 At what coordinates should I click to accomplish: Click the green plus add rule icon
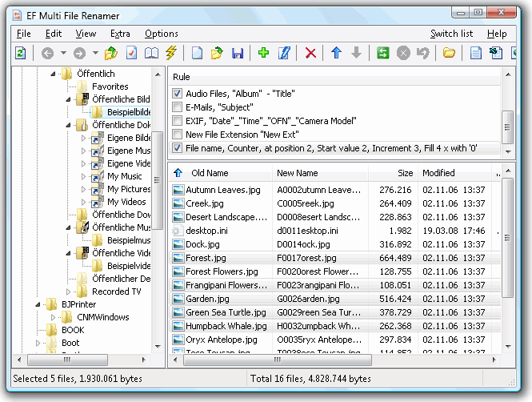pyautogui.click(x=263, y=54)
